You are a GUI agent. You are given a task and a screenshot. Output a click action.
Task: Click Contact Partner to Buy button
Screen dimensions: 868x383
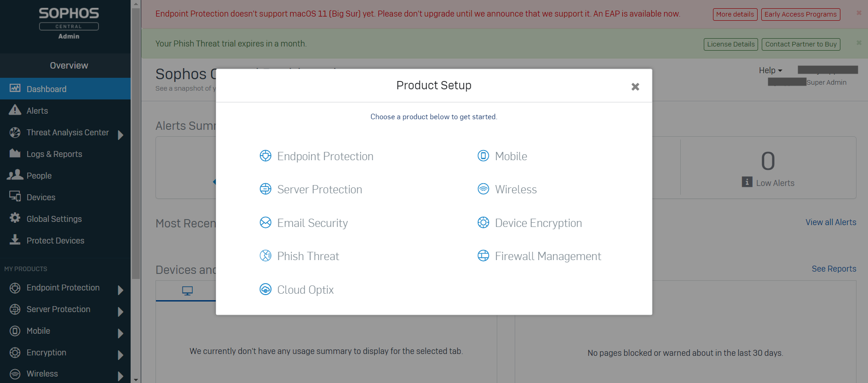pos(801,44)
